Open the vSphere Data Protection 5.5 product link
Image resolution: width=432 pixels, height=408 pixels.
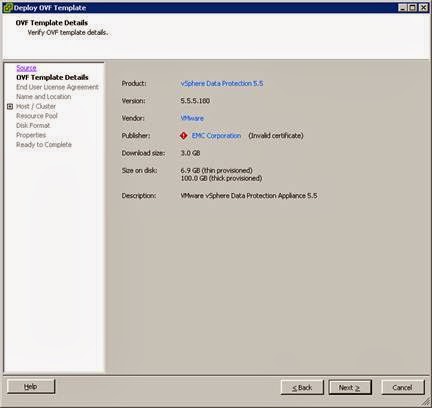tap(222, 83)
